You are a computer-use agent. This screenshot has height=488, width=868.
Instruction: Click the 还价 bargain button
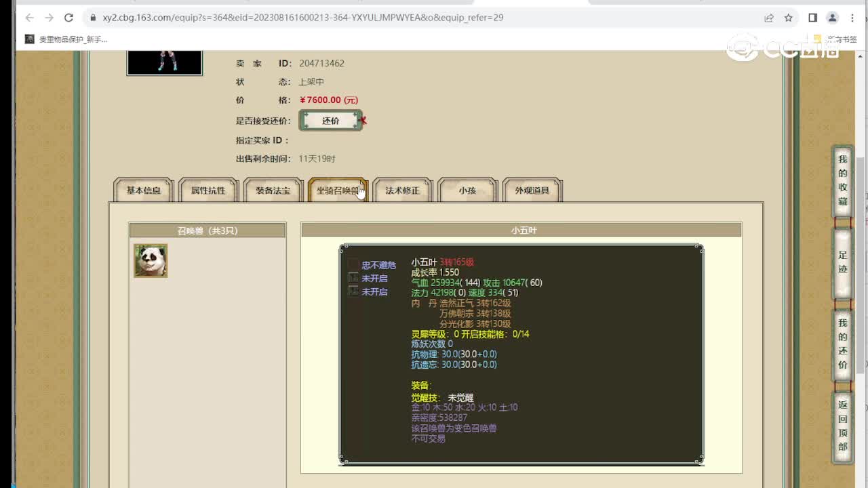click(330, 121)
